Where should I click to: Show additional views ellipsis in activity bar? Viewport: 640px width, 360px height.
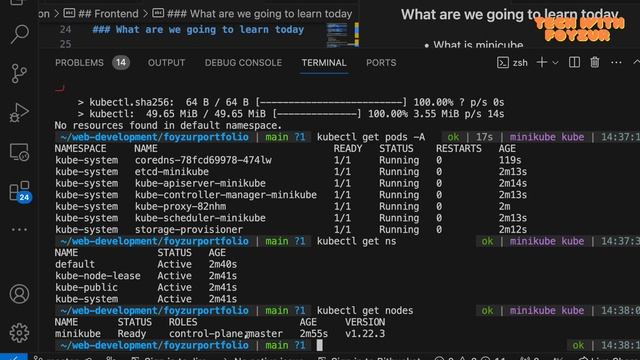[x=19, y=230]
